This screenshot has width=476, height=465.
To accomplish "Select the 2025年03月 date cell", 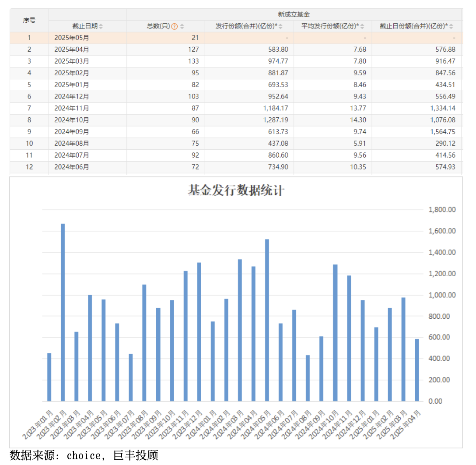I will coord(72,61).
